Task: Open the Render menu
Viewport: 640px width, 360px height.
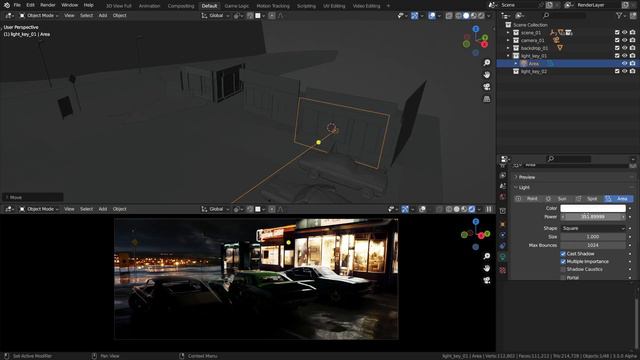Action: click(48, 5)
